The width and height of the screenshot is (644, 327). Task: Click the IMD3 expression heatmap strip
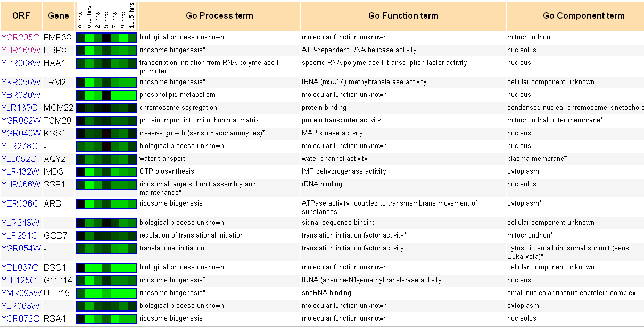[x=106, y=171]
